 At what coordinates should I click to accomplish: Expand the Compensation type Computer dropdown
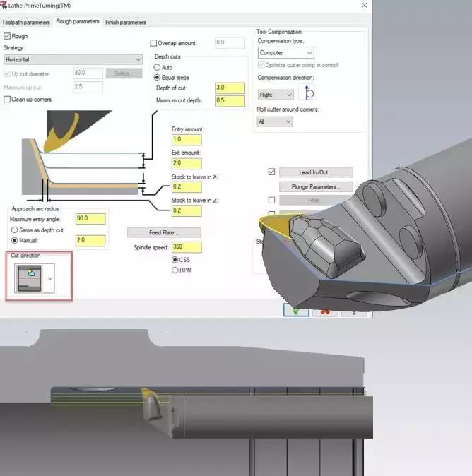[285, 53]
